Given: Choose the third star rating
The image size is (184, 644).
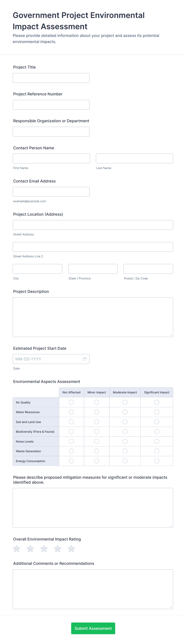Looking at the screenshot, I should 44,548.
